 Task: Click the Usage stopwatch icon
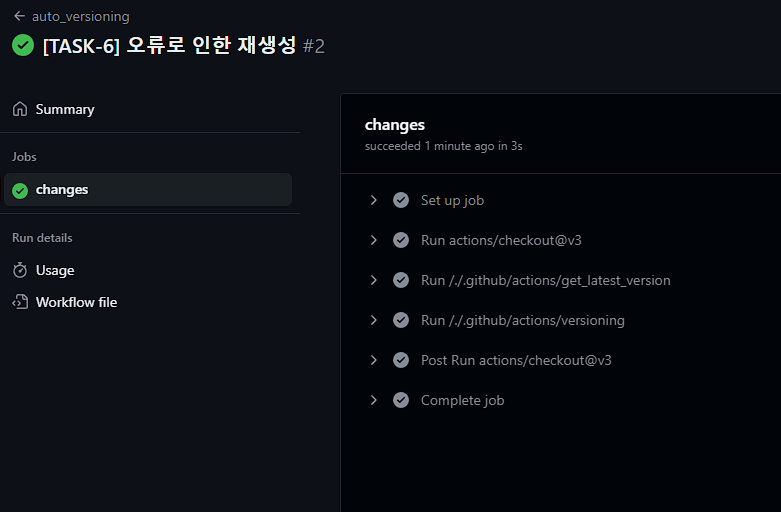point(20,270)
